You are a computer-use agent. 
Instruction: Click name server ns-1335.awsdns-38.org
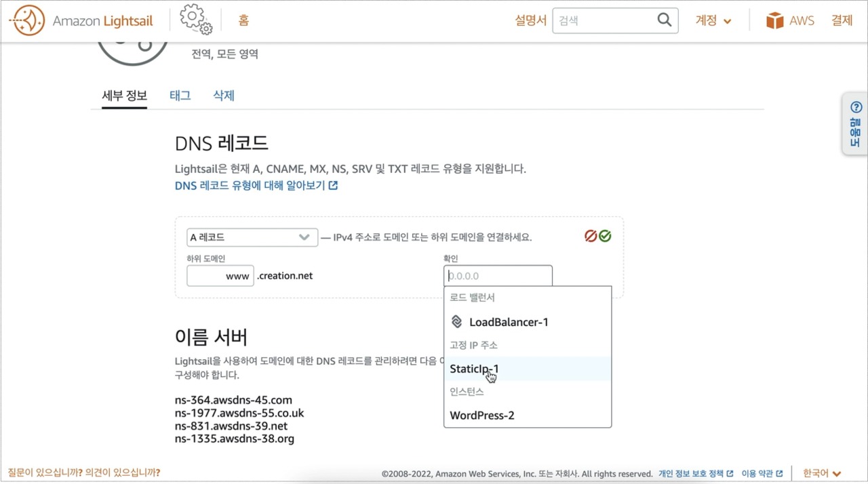pyautogui.click(x=235, y=439)
